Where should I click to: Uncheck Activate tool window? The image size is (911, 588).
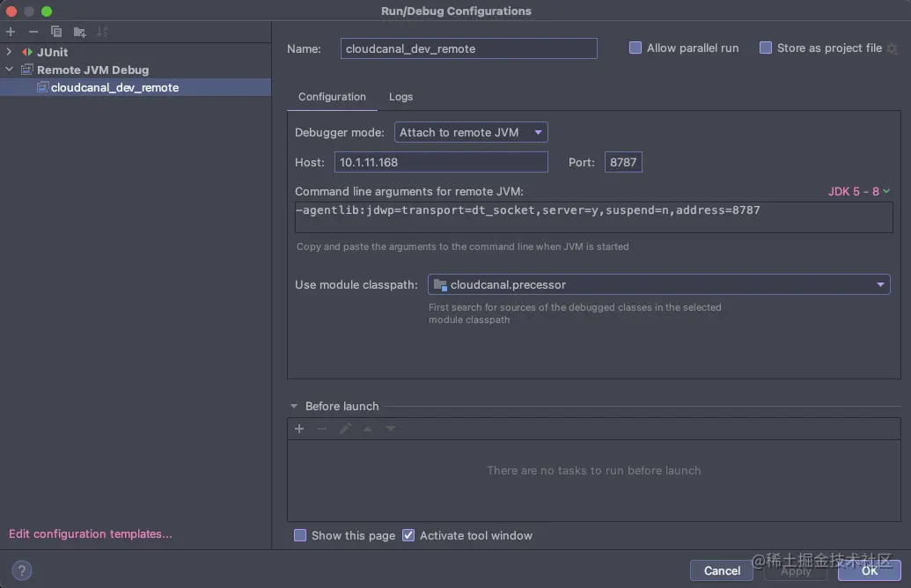[408, 535]
